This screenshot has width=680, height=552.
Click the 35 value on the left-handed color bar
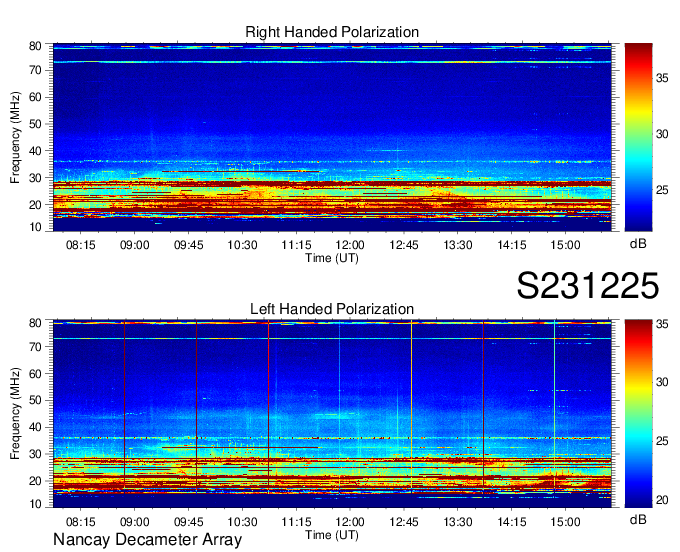tap(662, 323)
